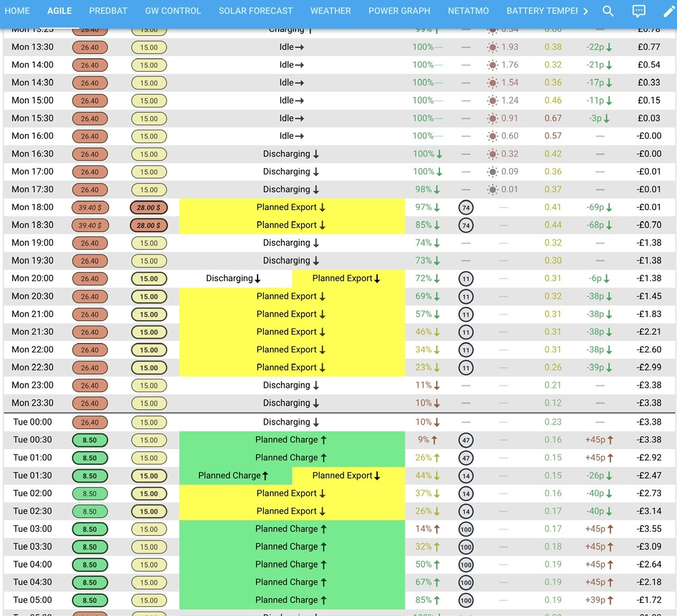Click the 28.00 $ export rate pill at Mon 18:30

point(149,225)
